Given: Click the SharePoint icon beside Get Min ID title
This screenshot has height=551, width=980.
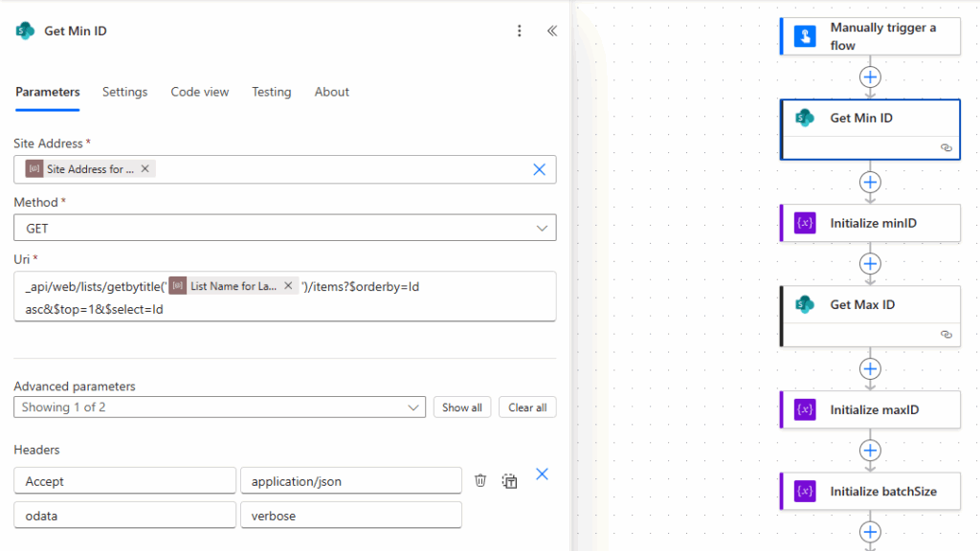Looking at the screenshot, I should pyautogui.click(x=25, y=31).
